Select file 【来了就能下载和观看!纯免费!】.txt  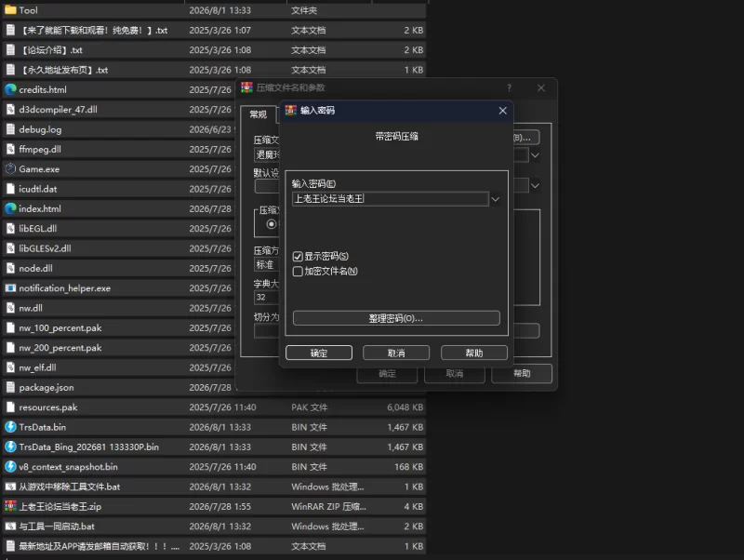pos(214,30)
